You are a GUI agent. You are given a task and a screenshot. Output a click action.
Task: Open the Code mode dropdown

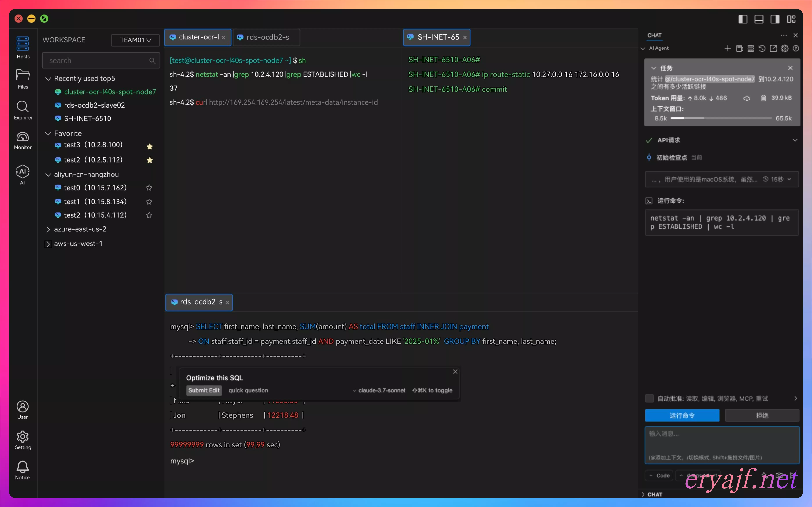[x=659, y=475]
